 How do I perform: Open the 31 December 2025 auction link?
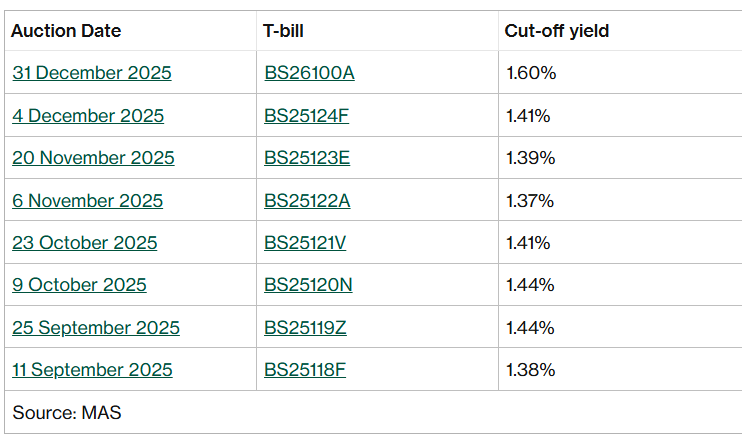[x=92, y=73]
